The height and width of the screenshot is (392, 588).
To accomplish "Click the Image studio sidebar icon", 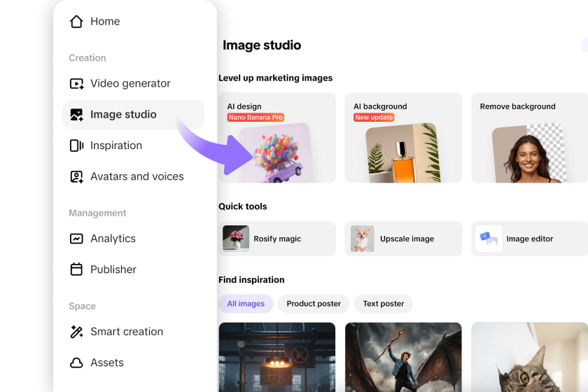I will [76, 114].
